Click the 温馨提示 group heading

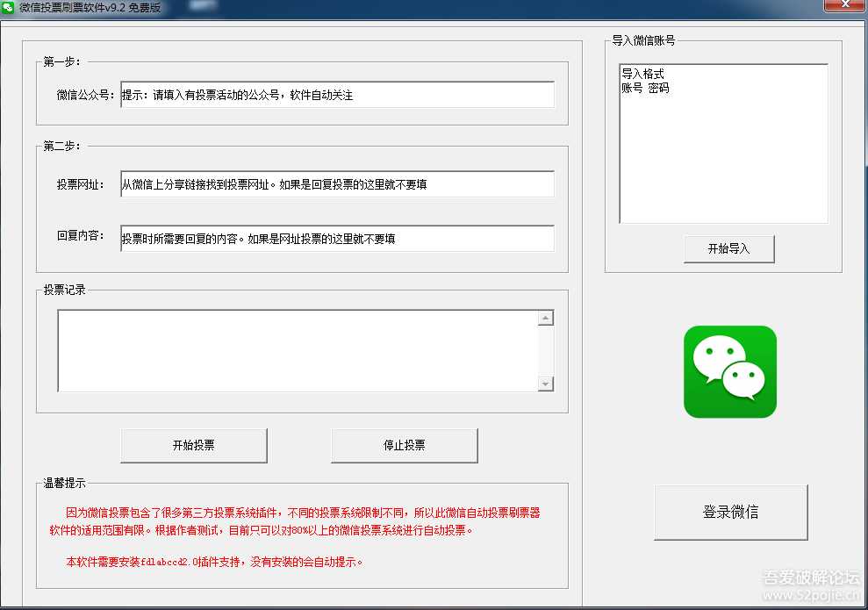pos(64,483)
